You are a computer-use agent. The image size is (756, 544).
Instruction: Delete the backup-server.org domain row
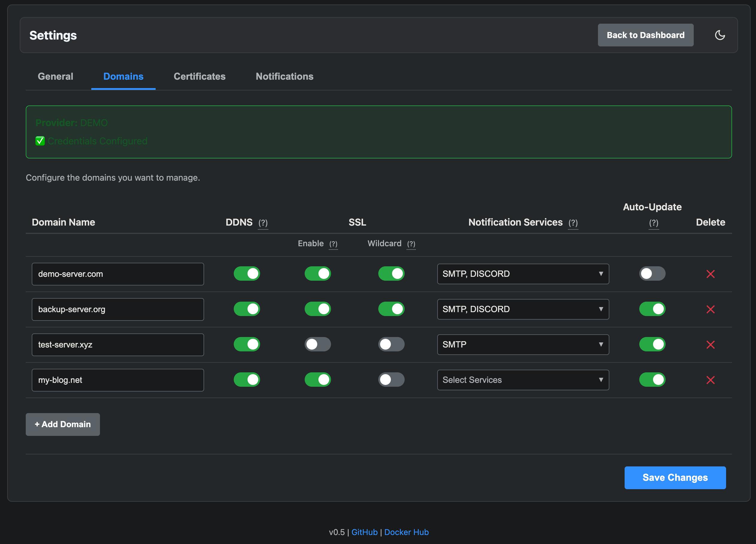710,309
